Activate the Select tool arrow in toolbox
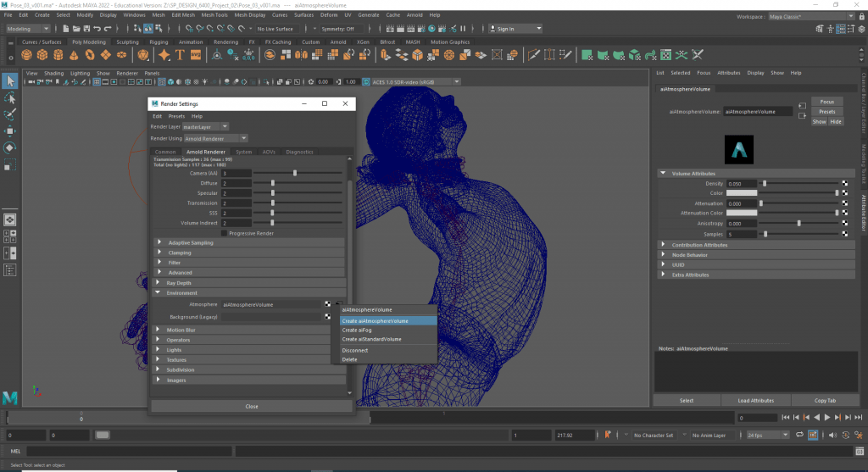 click(x=9, y=81)
